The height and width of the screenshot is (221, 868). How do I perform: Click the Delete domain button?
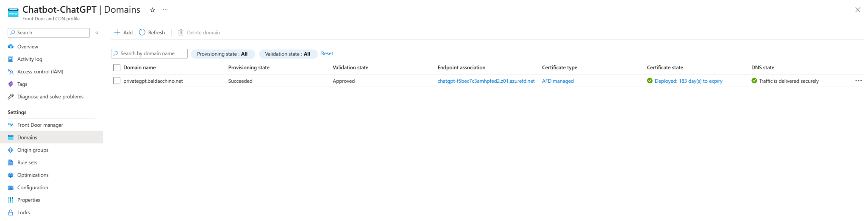tap(199, 33)
